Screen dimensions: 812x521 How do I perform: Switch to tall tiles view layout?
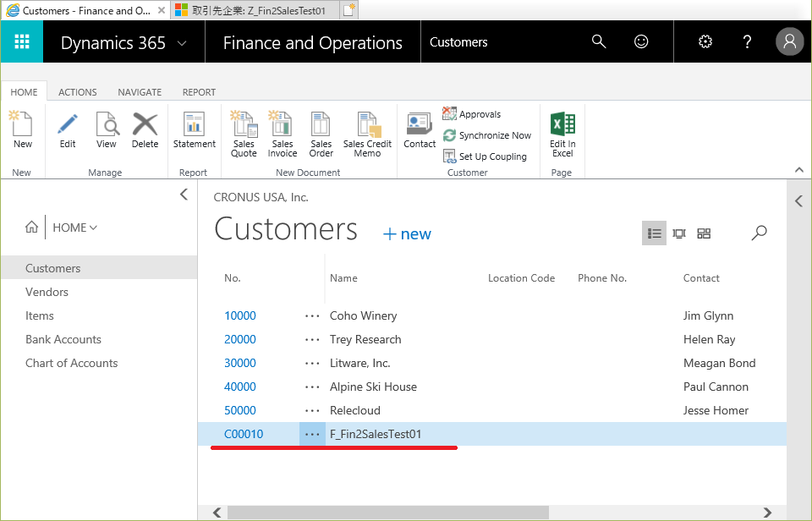click(x=679, y=233)
